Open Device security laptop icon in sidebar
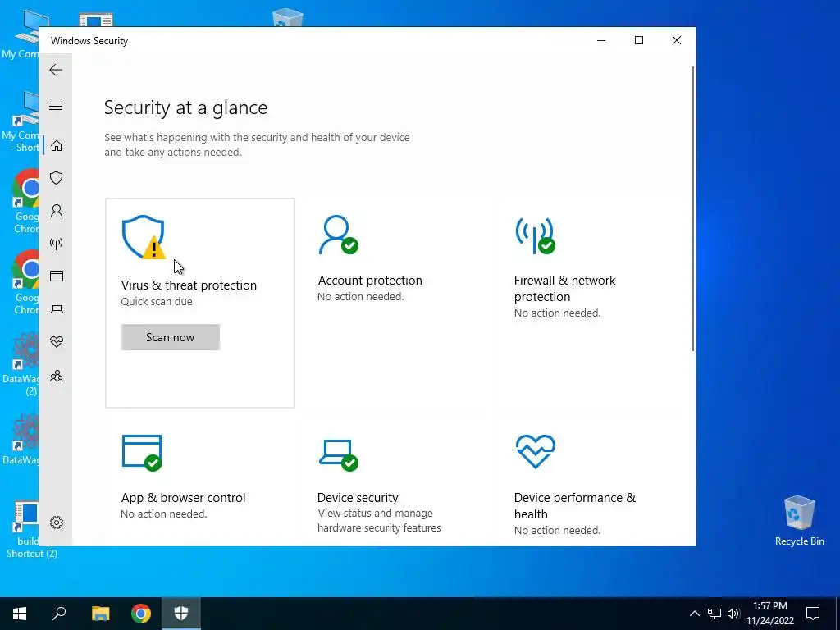The height and width of the screenshot is (630, 840). 57,309
